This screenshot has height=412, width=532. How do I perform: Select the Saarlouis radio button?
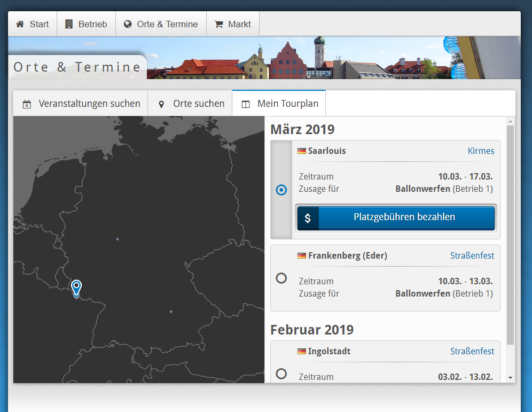281,190
